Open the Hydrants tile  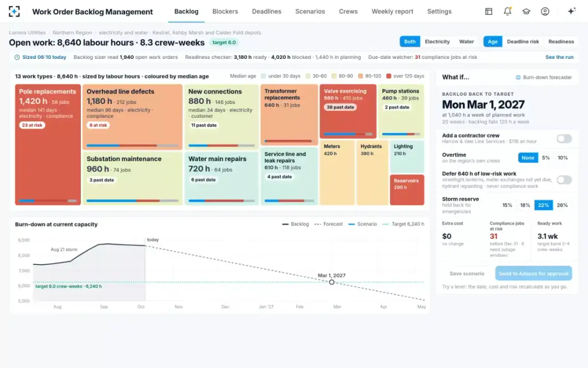372,173
